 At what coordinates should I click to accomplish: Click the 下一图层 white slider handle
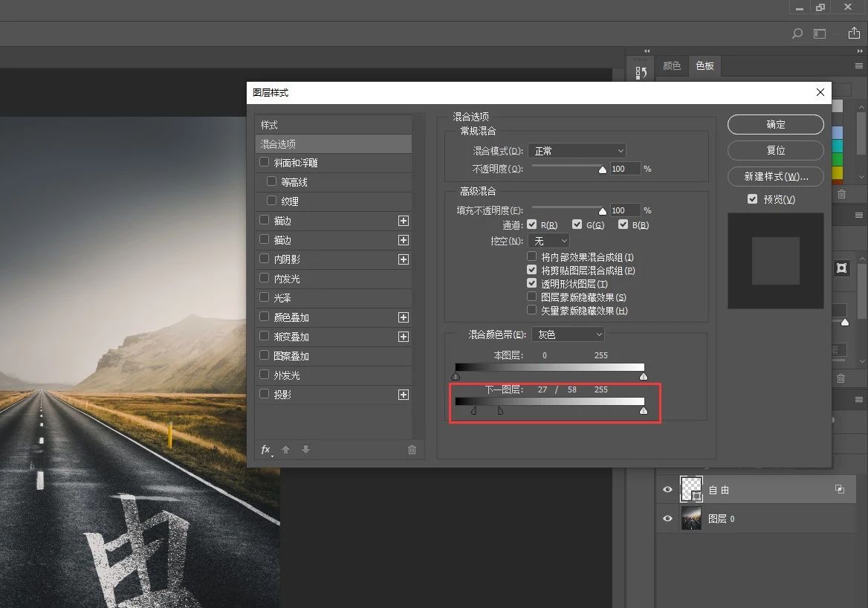(x=644, y=410)
